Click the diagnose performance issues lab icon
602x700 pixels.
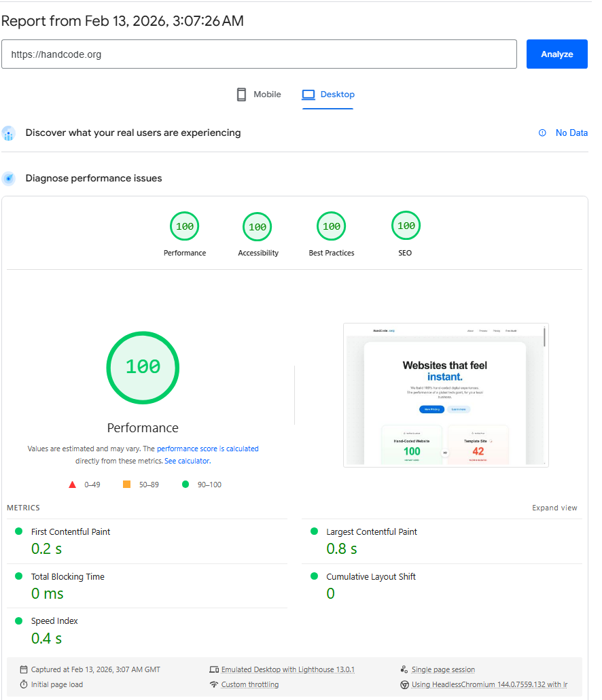(8, 178)
